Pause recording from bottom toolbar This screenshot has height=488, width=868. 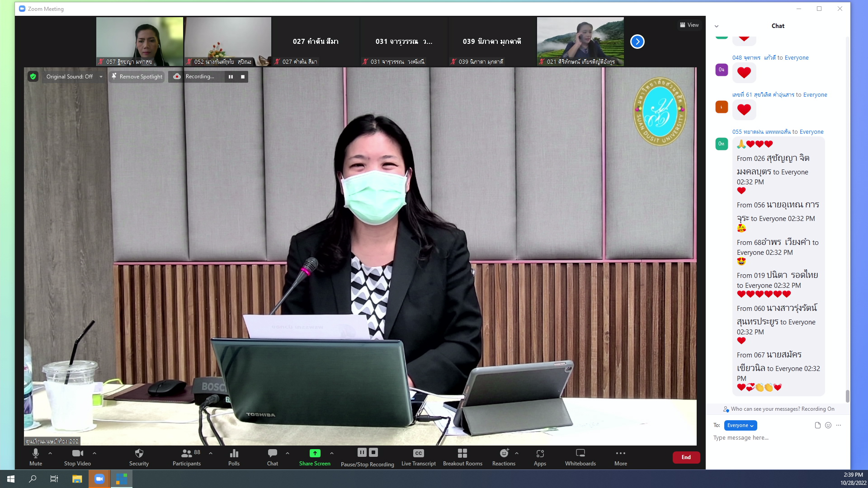pyautogui.click(x=362, y=452)
